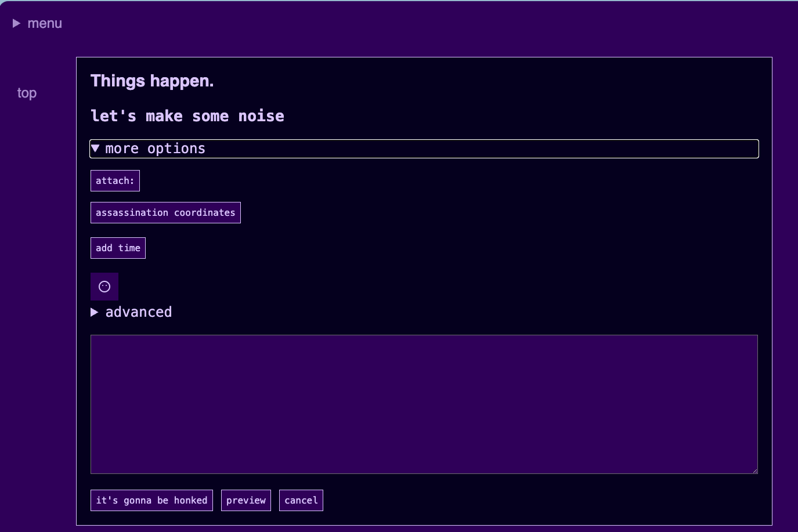This screenshot has height=532, width=798.
Task: Click the "more options" label text
Action: [x=156, y=149]
